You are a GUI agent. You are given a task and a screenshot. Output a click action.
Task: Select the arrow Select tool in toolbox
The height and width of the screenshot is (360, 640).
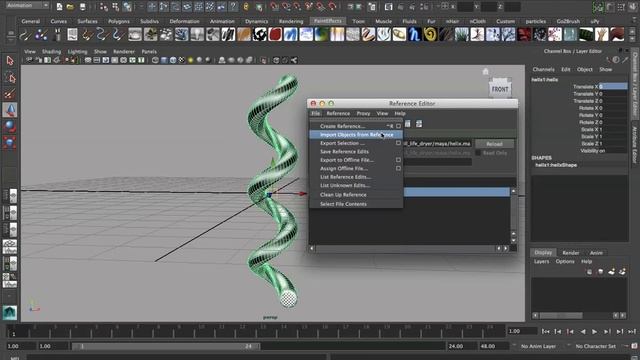click(x=10, y=61)
